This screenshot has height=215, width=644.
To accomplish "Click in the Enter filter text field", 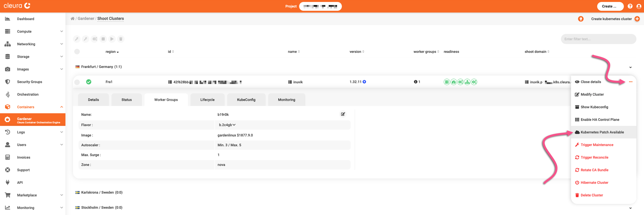I will pyautogui.click(x=598, y=39).
